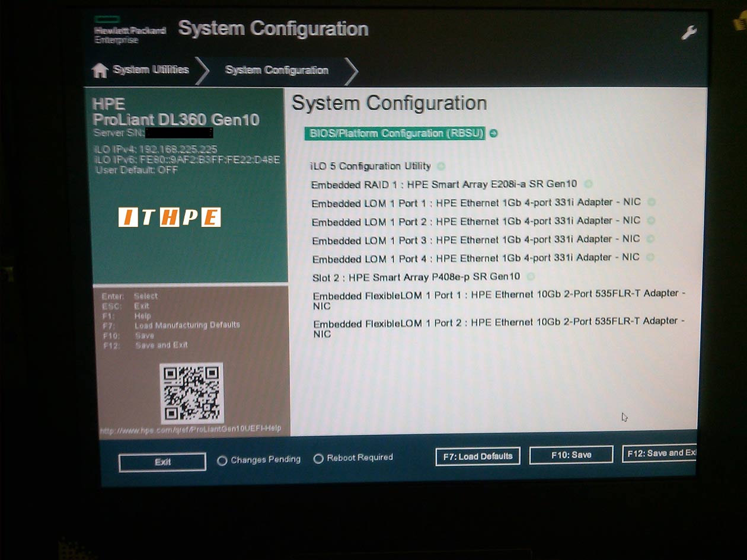Screen dimensions: 747x560
Task: Open Embedded FlexibleLOM 1 Port 1 adapter
Action: (499, 299)
